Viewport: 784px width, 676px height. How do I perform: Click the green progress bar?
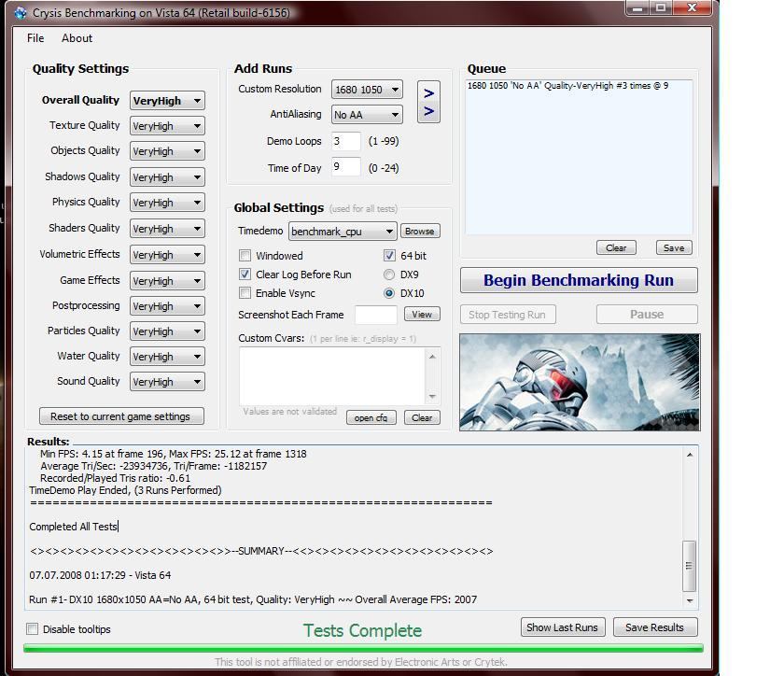pyautogui.click(x=363, y=649)
